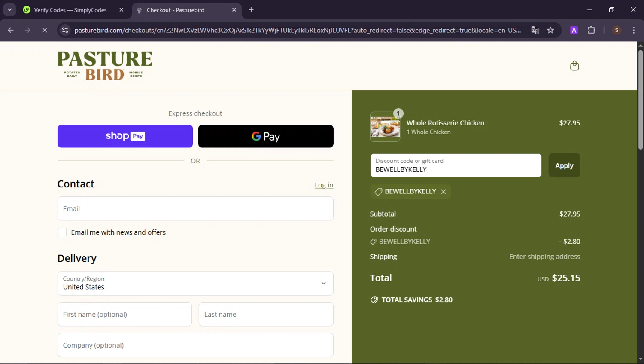Click the First name (optional) field
Viewport: 644px width, 364px height.
click(125, 314)
